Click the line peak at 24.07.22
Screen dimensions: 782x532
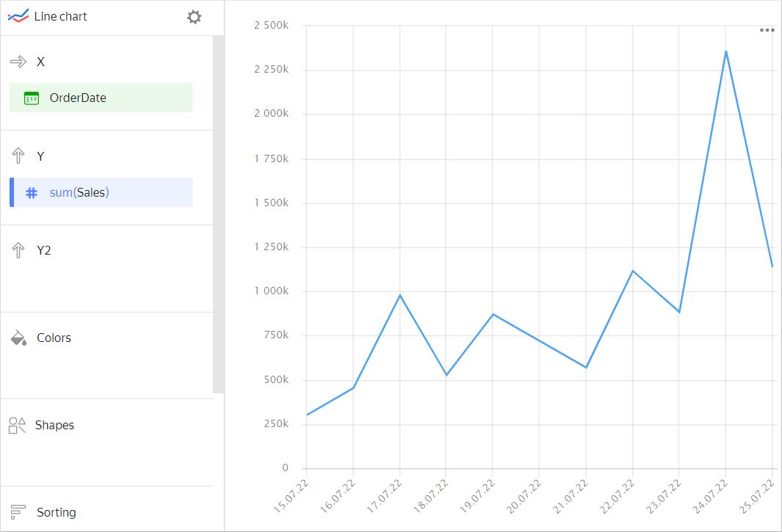[726, 51]
